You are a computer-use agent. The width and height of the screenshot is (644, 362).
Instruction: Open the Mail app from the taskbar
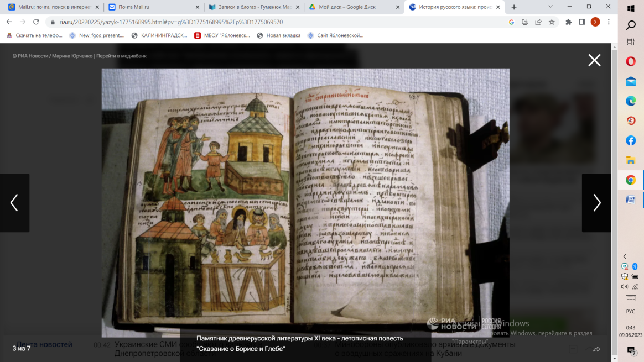click(631, 81)
